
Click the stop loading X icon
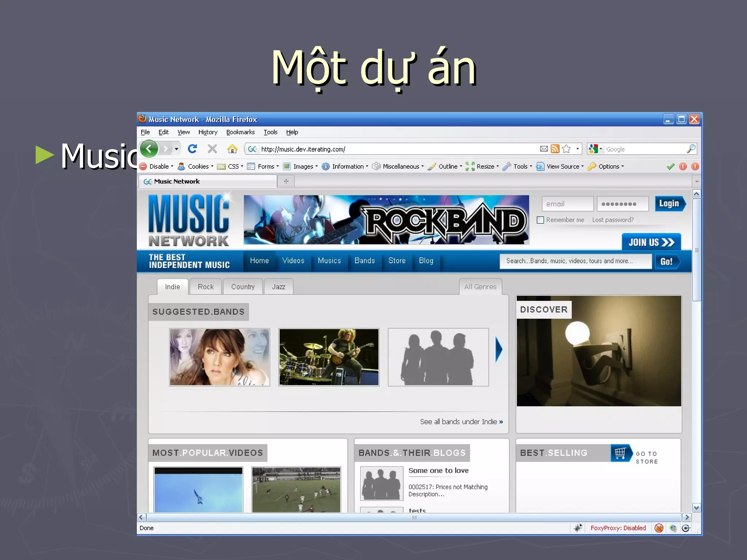pos(212,149)
